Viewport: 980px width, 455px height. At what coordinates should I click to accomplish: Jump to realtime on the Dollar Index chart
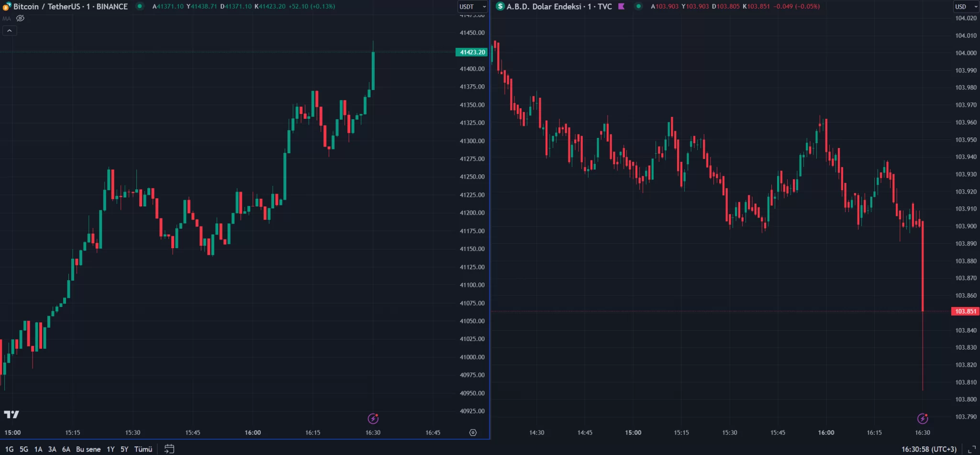pyautogui.click(x=923, y=419)
